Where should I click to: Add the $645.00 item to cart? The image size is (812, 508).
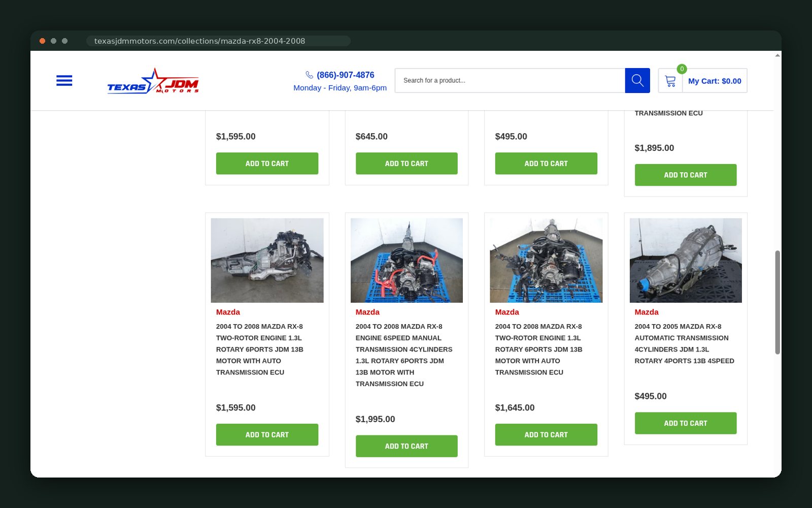407,163
